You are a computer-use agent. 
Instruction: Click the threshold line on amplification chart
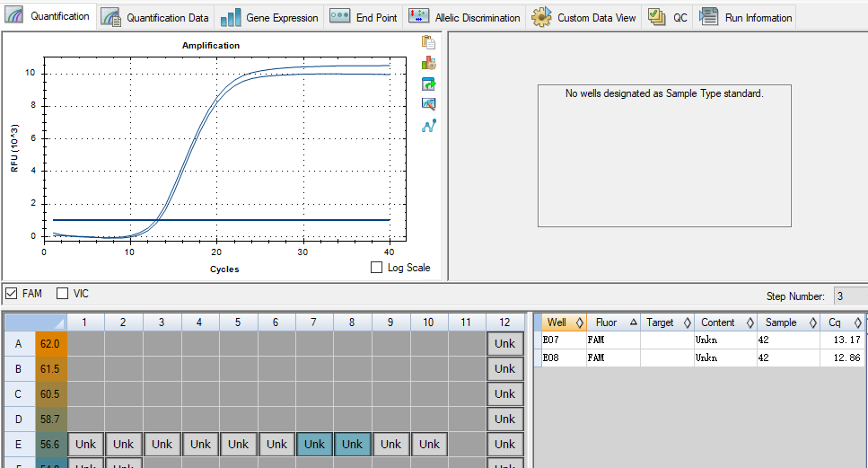pos(222,220)
